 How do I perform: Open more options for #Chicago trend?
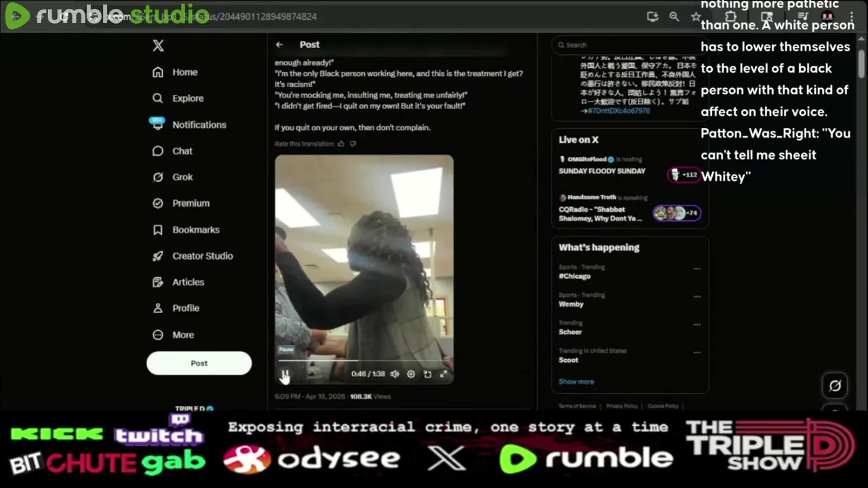[696, 269]
